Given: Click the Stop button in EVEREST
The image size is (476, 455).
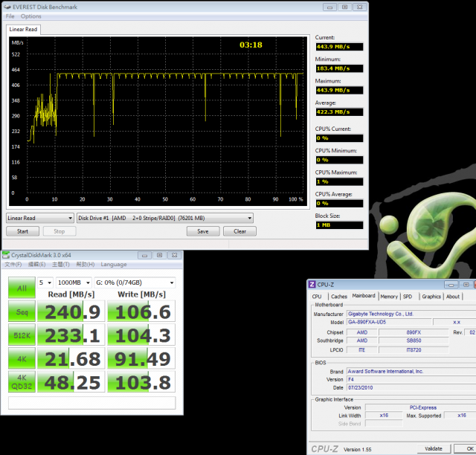Looking at the screenshot, I should pos(59,231).
